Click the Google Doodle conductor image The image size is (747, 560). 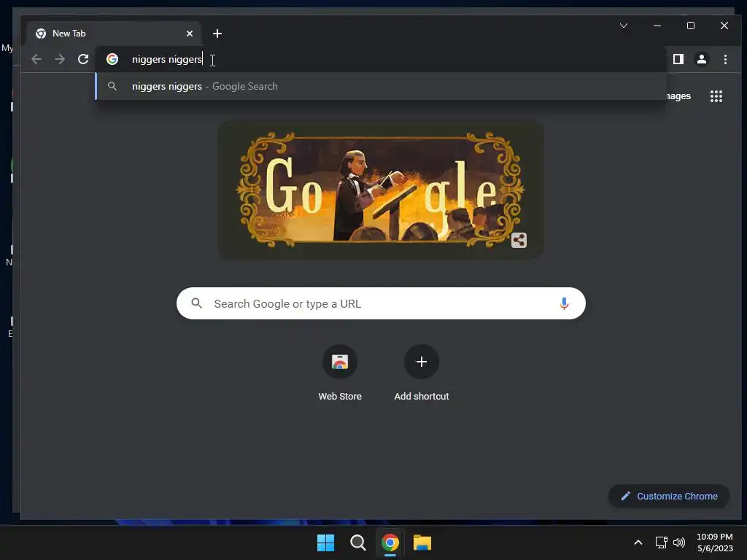pos(381,190)
